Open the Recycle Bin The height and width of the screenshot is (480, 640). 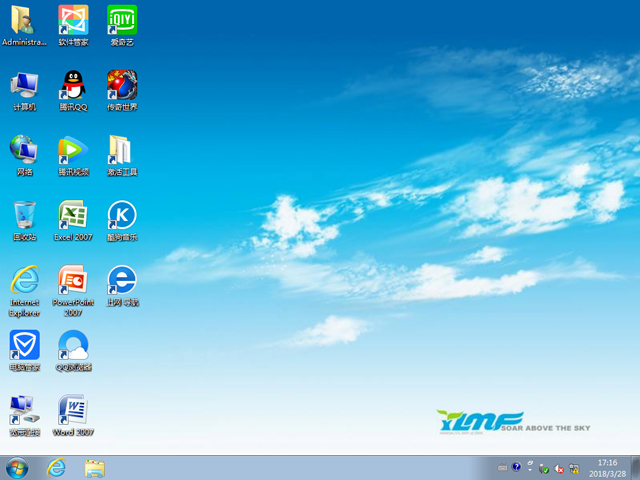24,215
